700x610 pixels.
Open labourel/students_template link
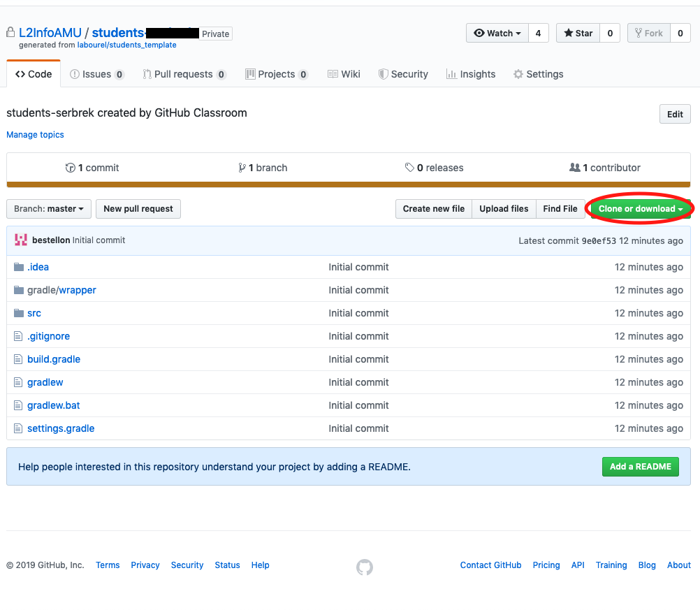pyautogui.click(x=126, y=45)
